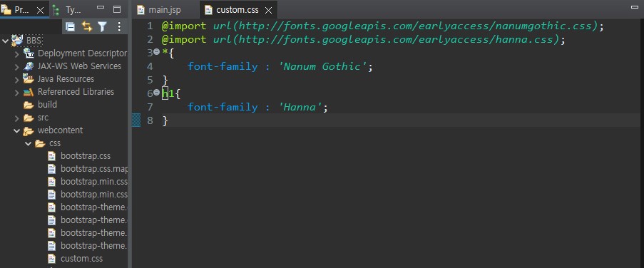Click line number 8 in gutter
The height and width of the screenshot is (268, 644).
pyautogui.click(x=150, y=120)
